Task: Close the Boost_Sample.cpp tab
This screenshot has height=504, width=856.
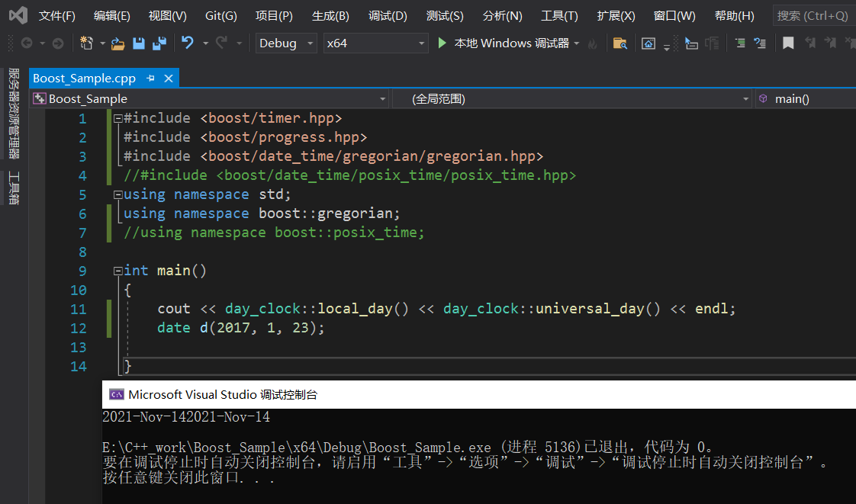Action: click(x=169, y=79)
